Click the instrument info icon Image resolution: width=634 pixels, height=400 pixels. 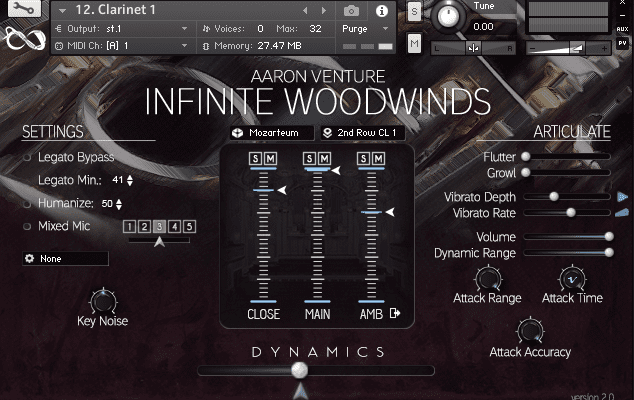point(381,11)
